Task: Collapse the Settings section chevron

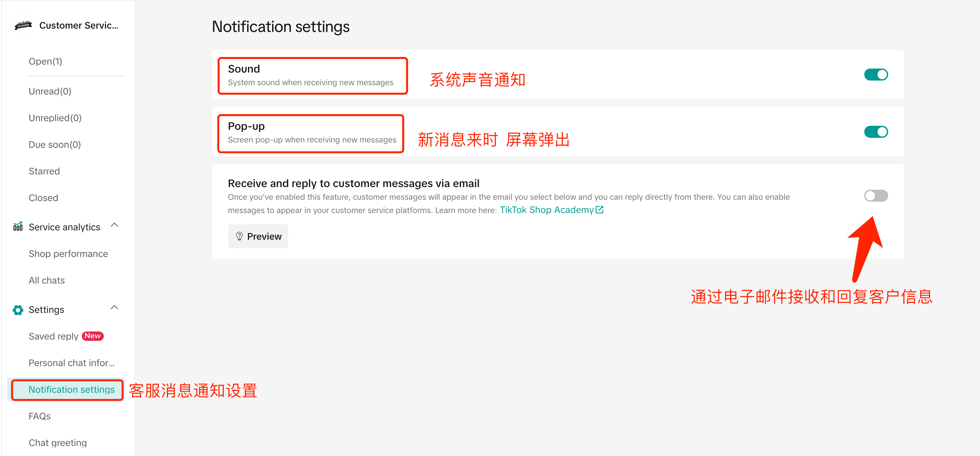Action: click(114, 308)
